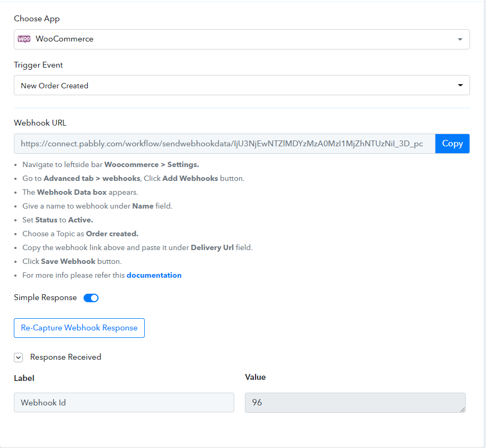
Task: Copy the webhook URL
Action: (452, 144)
